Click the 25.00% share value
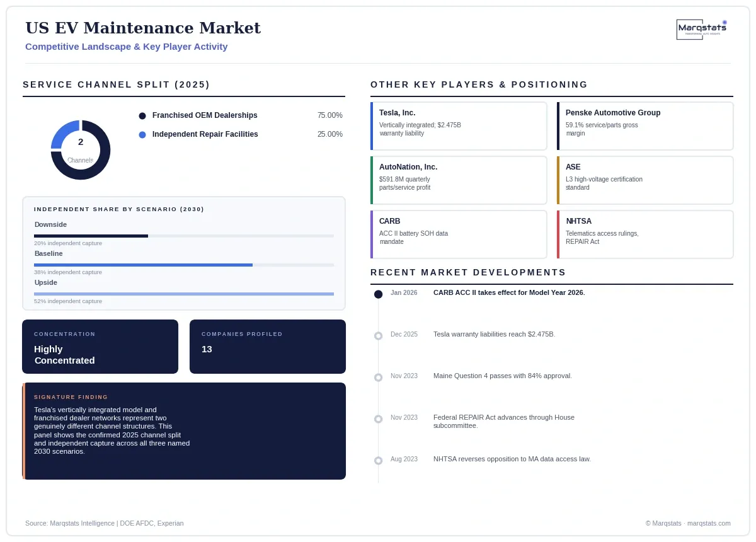 point(330,134)
